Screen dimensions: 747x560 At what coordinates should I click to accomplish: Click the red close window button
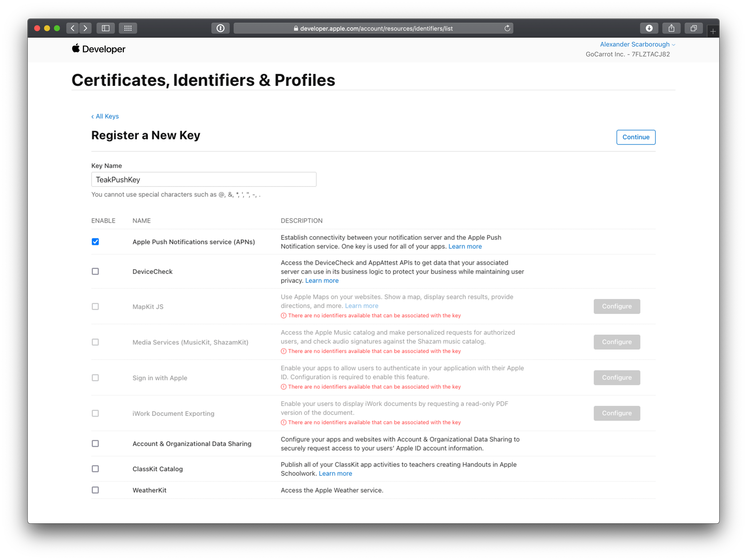(37, 28)
